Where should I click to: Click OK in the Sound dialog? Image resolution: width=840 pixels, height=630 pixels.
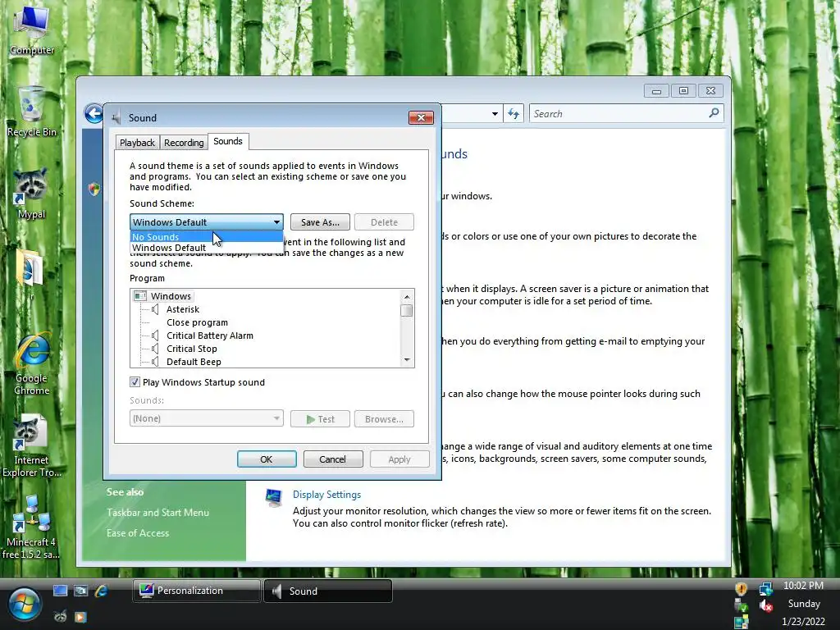pos(267,459)
